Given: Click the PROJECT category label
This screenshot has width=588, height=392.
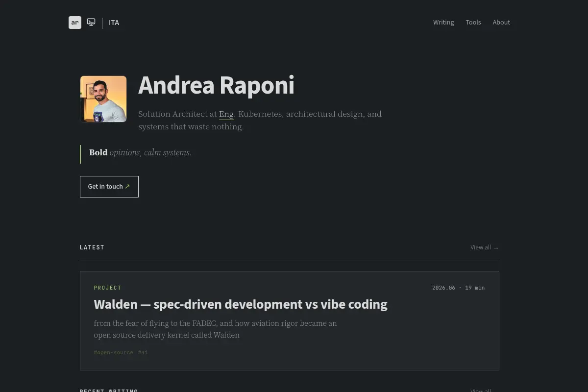Looking at the screenshot, I should point(107,288).
